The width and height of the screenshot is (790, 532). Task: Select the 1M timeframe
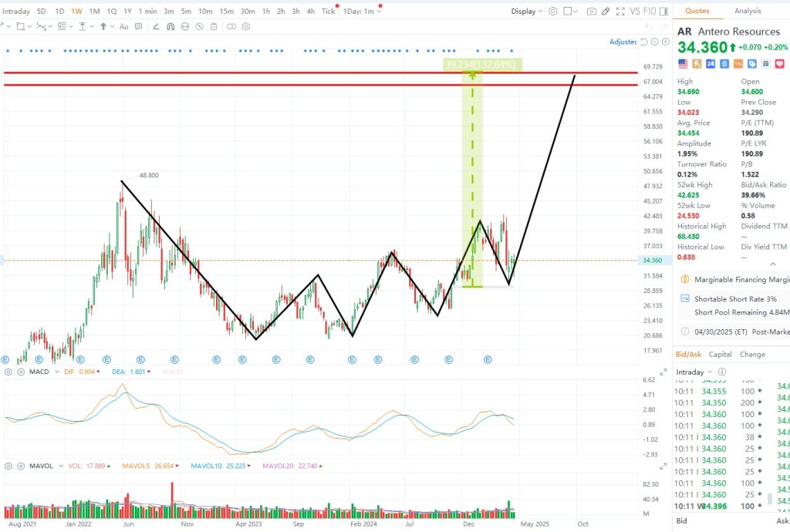(94, 12)
